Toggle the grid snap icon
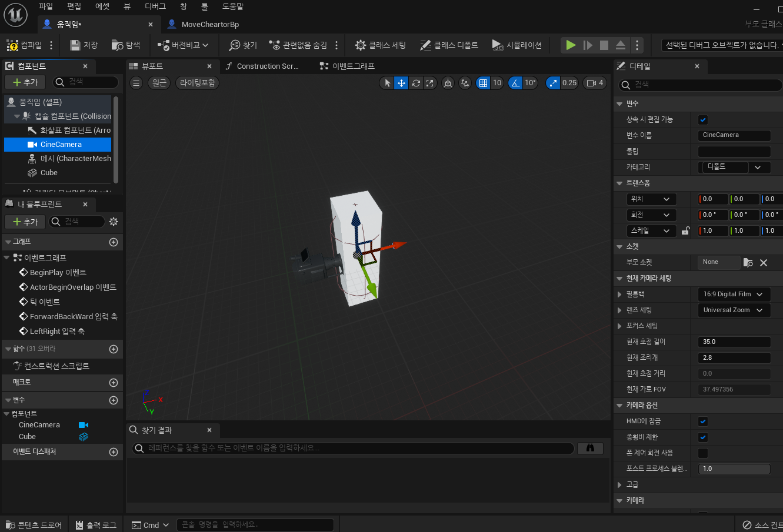This screenshot has height=532, width=783. (483, 83)
